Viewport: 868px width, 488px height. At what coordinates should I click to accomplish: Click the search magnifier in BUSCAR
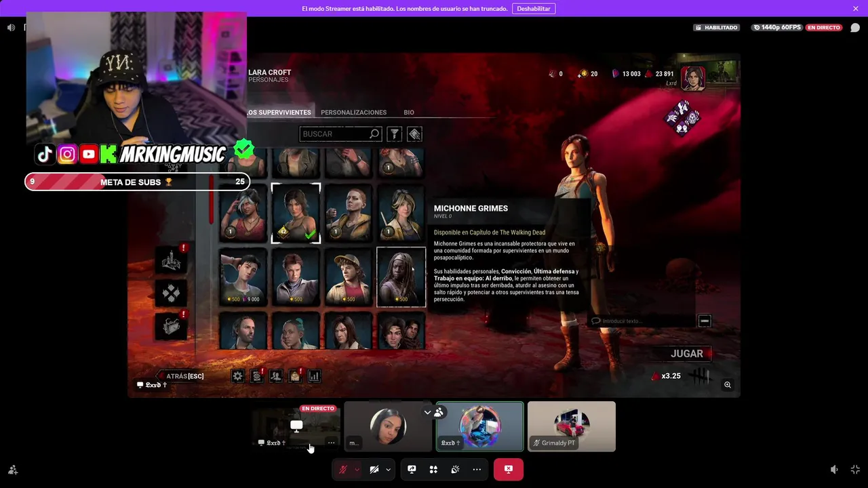click(x=374, y=134)
